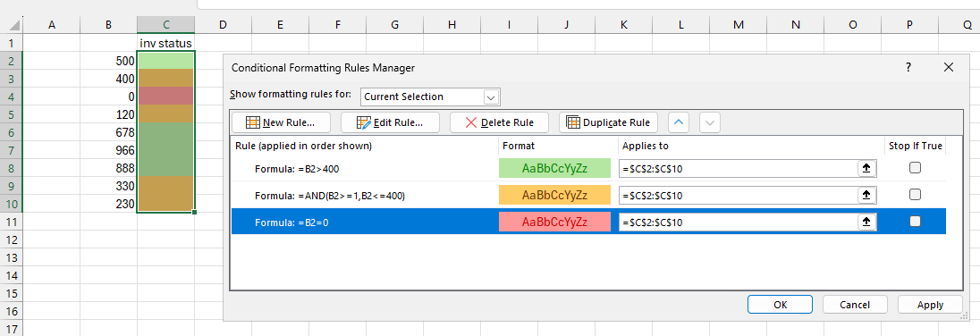This screenshot has width=980, height=336.
Task: Collapse dialog range selector for AND rule
Action: click(x=866, y=195)
